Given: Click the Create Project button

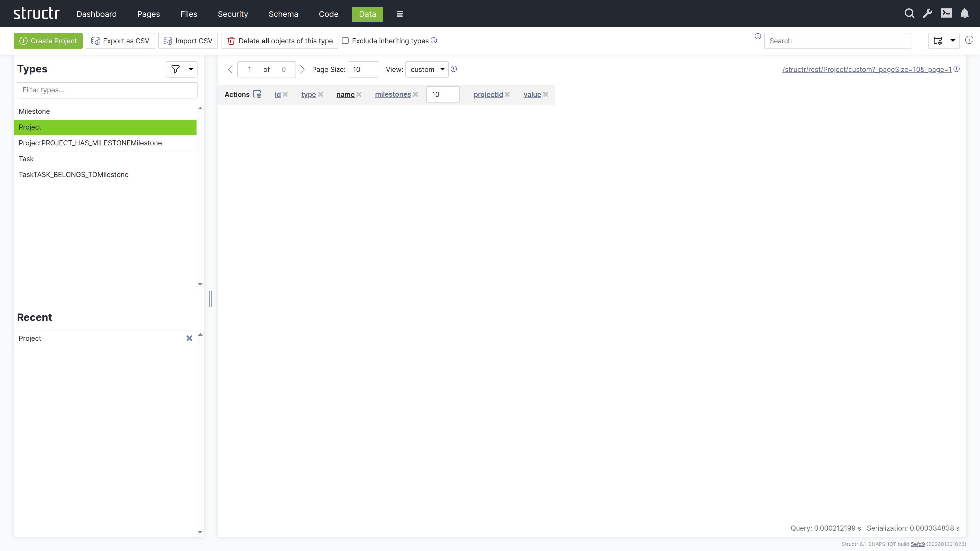Looking at the screenshot, I should click(x=48, y=41).
